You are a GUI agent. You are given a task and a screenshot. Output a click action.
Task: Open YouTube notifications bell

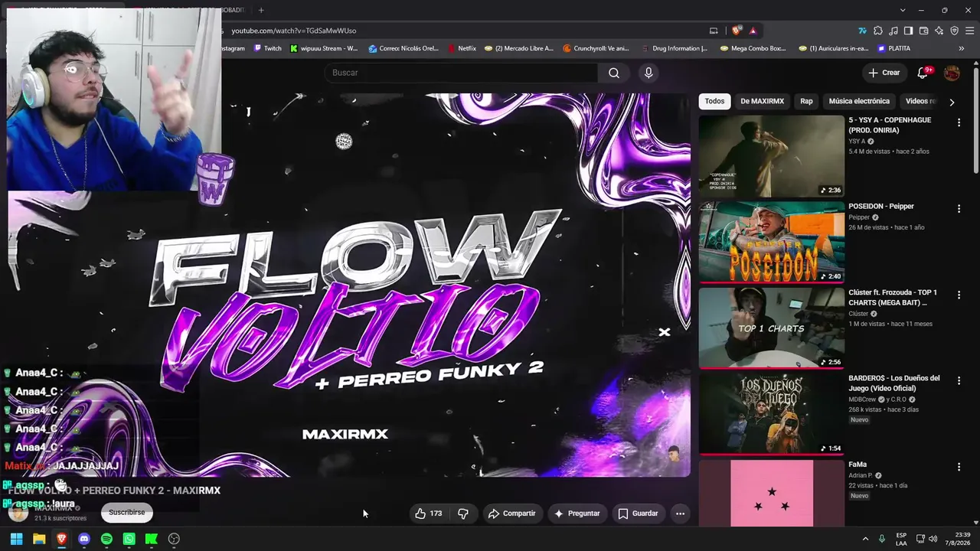click(923, 73)
